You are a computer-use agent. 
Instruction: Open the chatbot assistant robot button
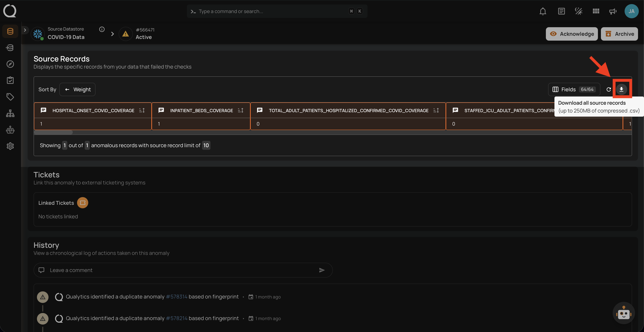click(624, 313)
